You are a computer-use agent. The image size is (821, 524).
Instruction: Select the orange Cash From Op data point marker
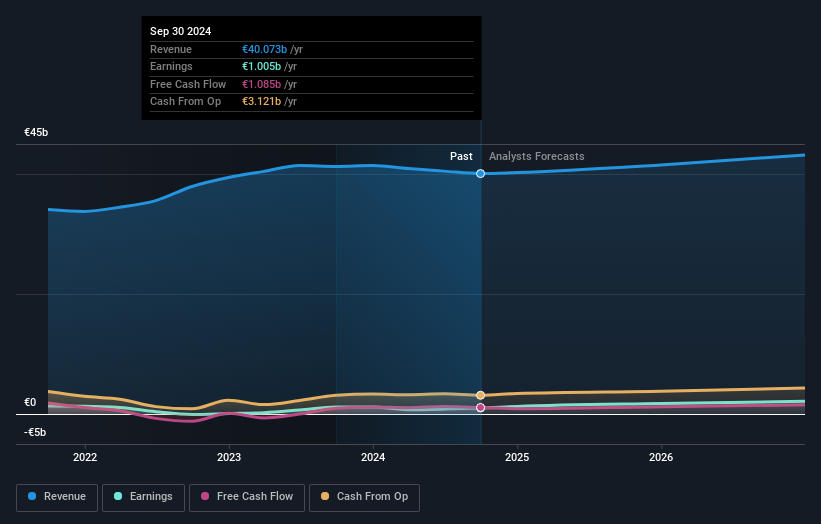point(480,395)
